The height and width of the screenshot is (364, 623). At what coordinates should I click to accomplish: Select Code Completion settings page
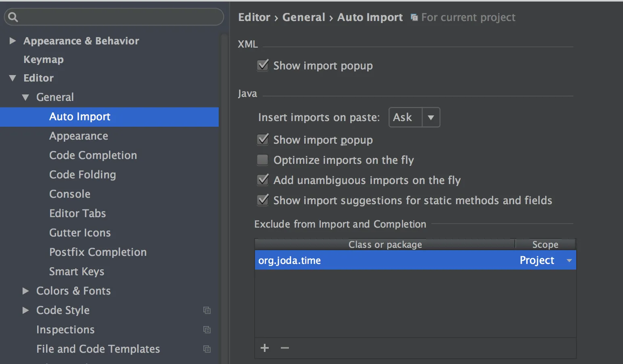click(x=93, y=155)
